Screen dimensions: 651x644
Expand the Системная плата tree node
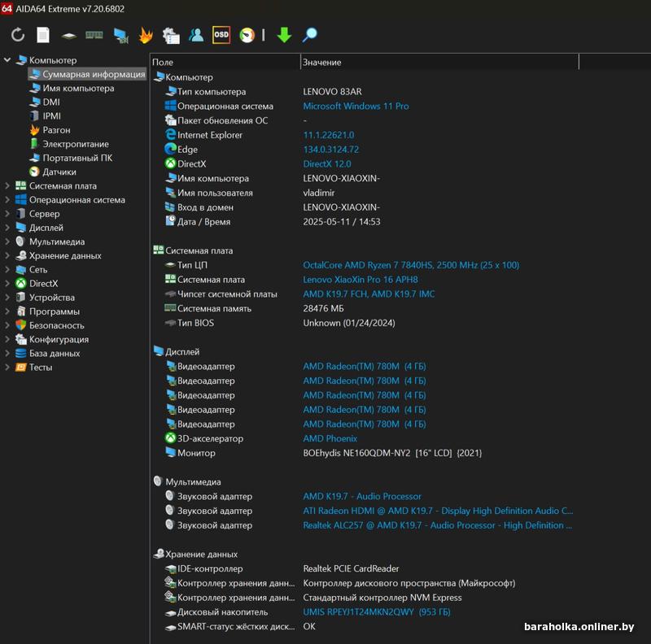[x=7, y=186]
